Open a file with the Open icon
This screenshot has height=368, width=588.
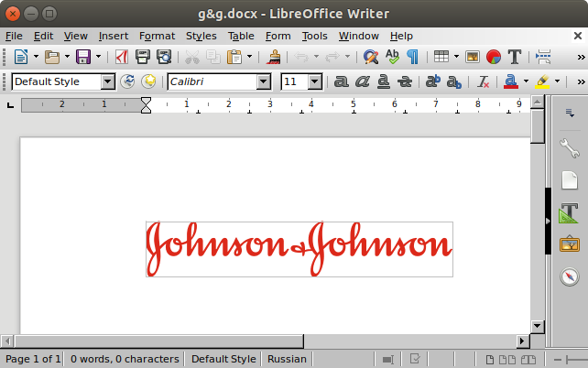[x=52, y=57]
